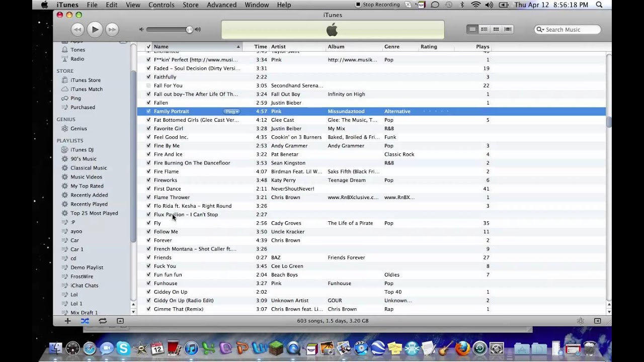The image size is (644, 362).
Task: Open the View menu
Action: pos(133,5)
